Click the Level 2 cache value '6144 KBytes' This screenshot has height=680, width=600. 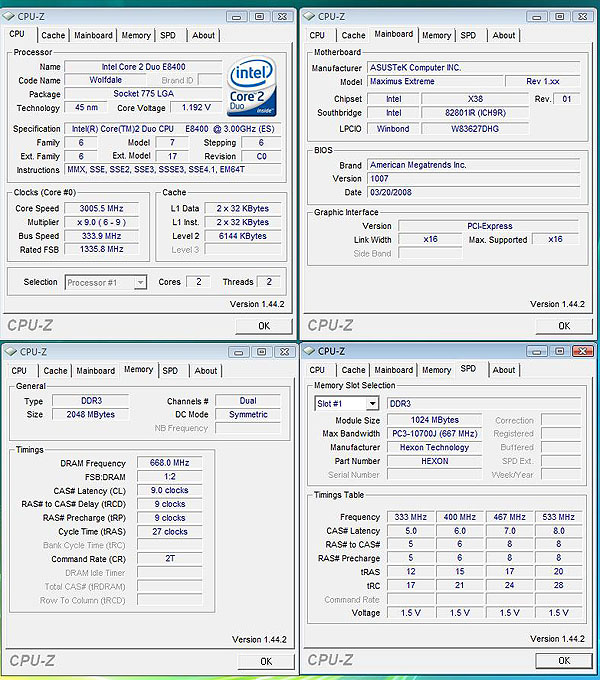(243, 236)
